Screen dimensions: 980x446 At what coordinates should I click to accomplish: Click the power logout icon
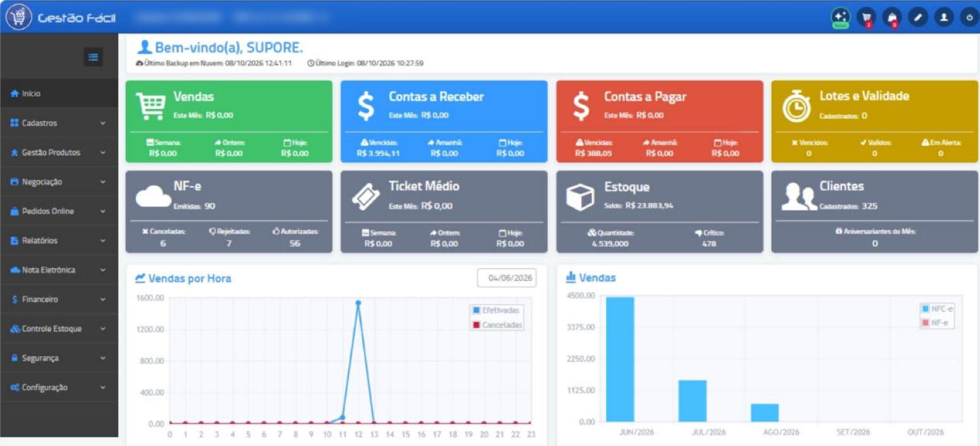(970, 18)
